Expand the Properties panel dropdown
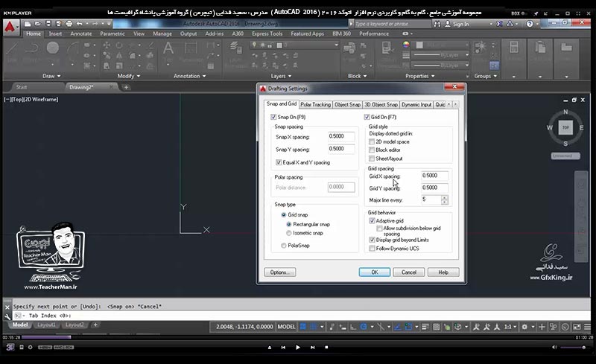This screenshot has width=596, height=364. [x=420, y=76]
